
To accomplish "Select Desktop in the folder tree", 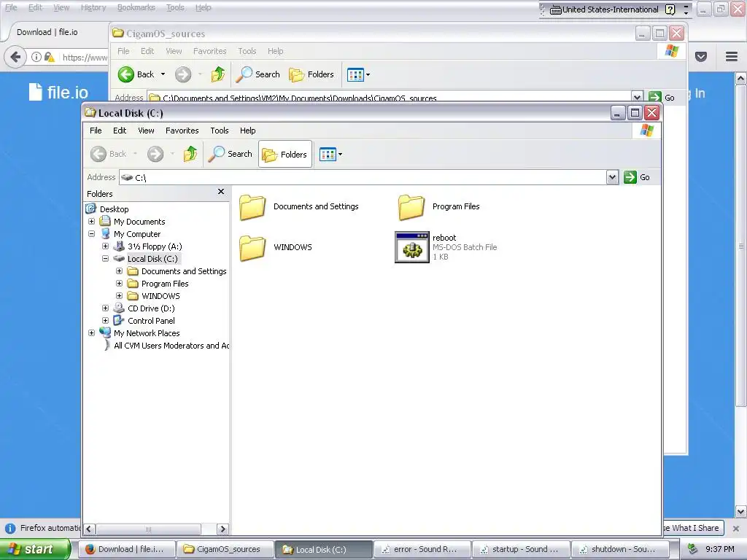I will (x=115, y=209).
